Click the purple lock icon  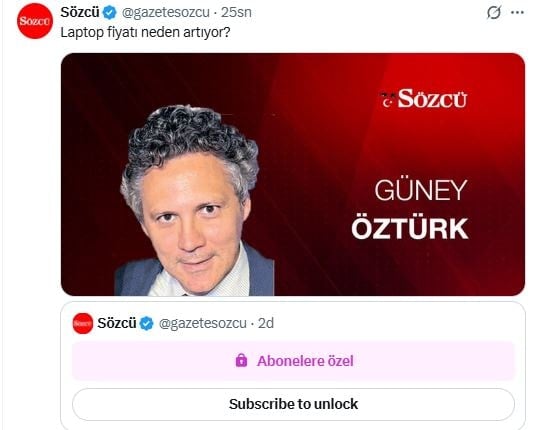click(241, 360)
